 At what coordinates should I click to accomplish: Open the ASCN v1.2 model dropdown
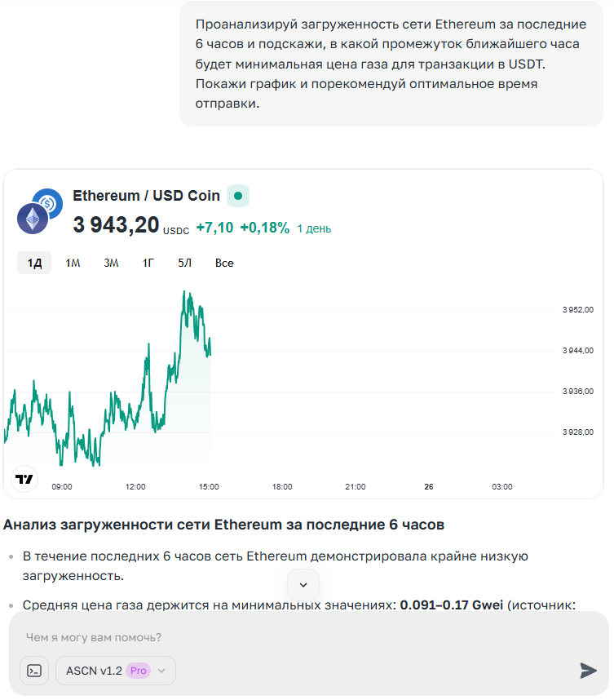(115, 671)
